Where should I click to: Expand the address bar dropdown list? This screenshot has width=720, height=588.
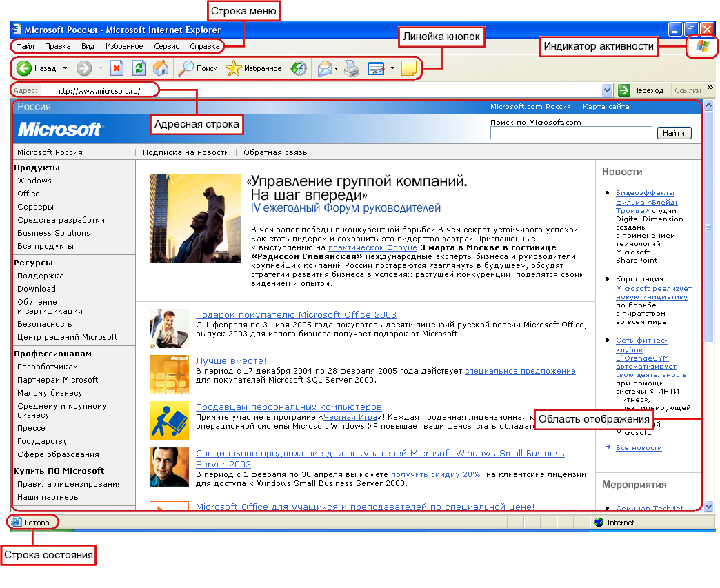(607, 90)
